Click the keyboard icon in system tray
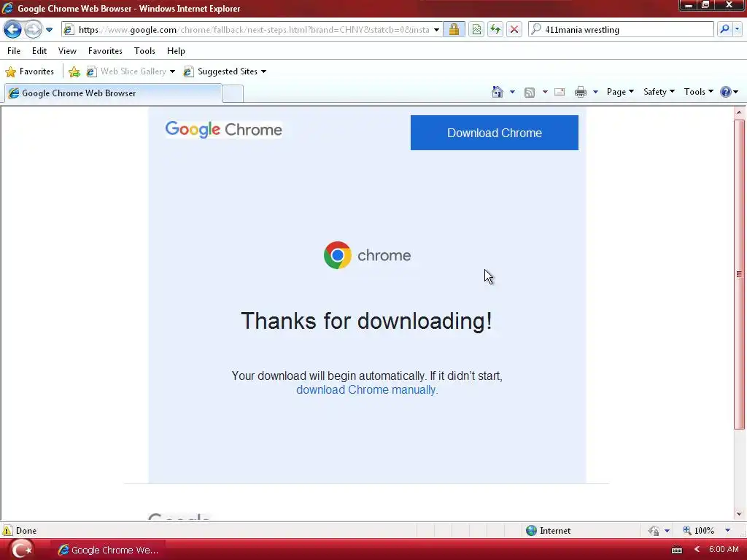747x560 pixels. click(676, 550)
